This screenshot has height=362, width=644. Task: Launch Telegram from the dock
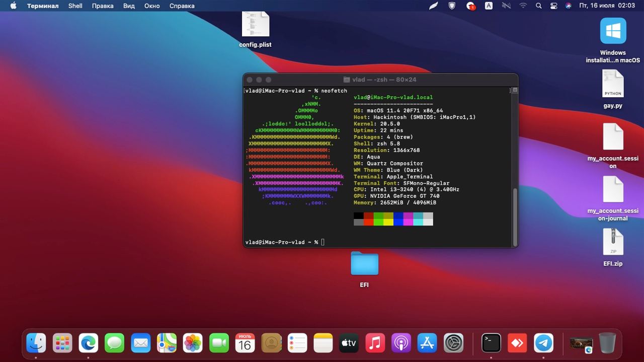click(x=543, y=343)
